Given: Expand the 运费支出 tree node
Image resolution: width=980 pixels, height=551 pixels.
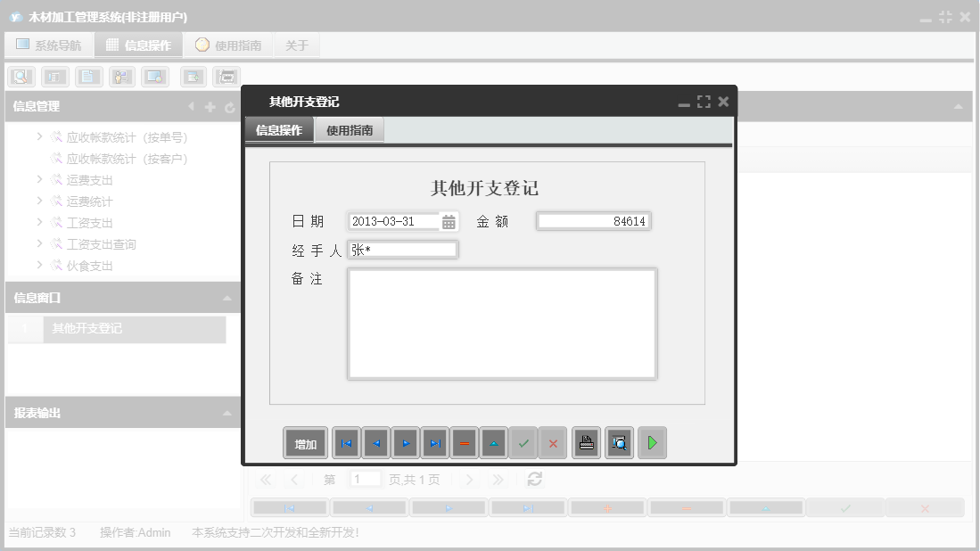Looking at the screenshot, I should pos(38,178).
